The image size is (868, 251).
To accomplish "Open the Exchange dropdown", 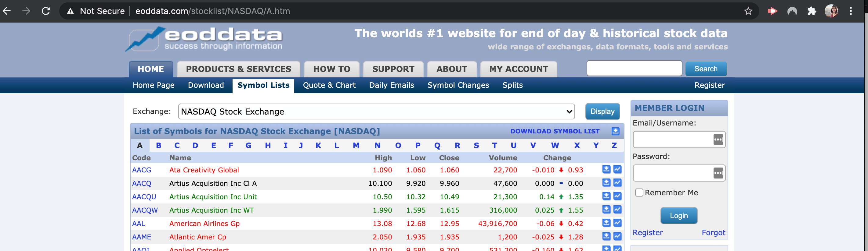I will click(376, 111).
